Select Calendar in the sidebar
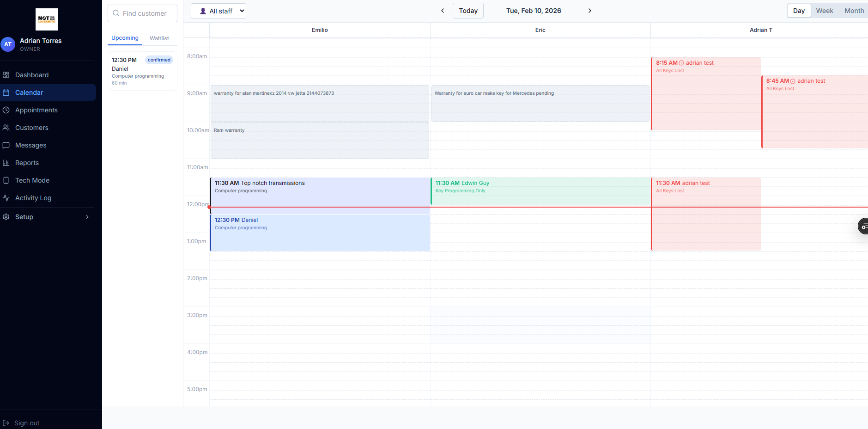The width and height of the screenshot is (868, 429). (30, 92)
